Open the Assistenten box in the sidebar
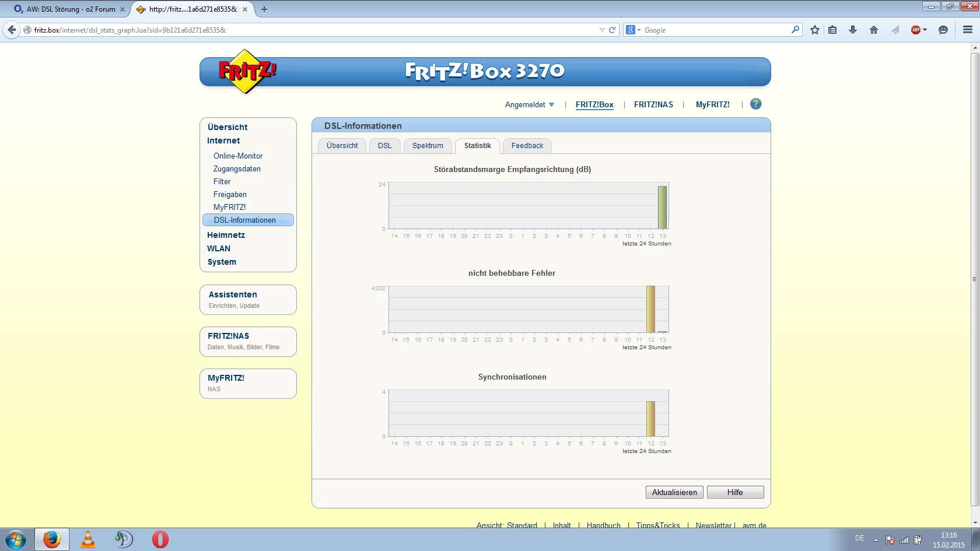Image resolution: width=980 pixels, height=551 pixels. 248,300
